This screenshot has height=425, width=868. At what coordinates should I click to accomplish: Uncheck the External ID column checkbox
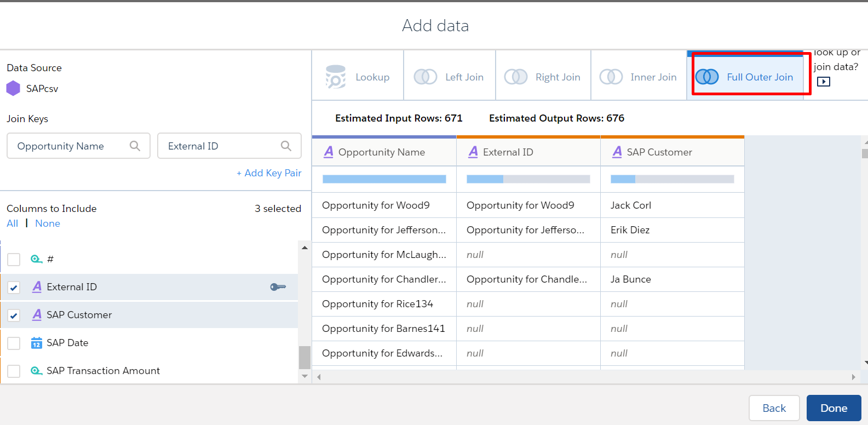click(14, 288)
